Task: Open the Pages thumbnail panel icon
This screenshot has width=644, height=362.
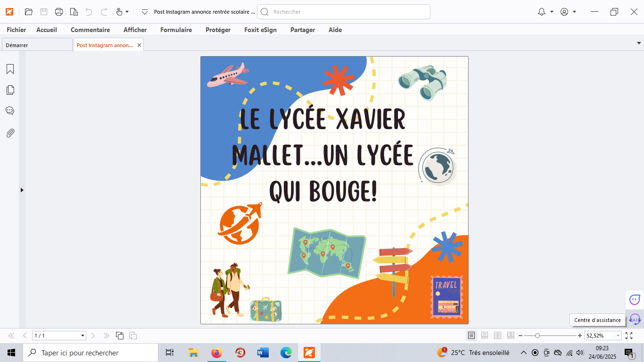Action: (x=10, y=90)
